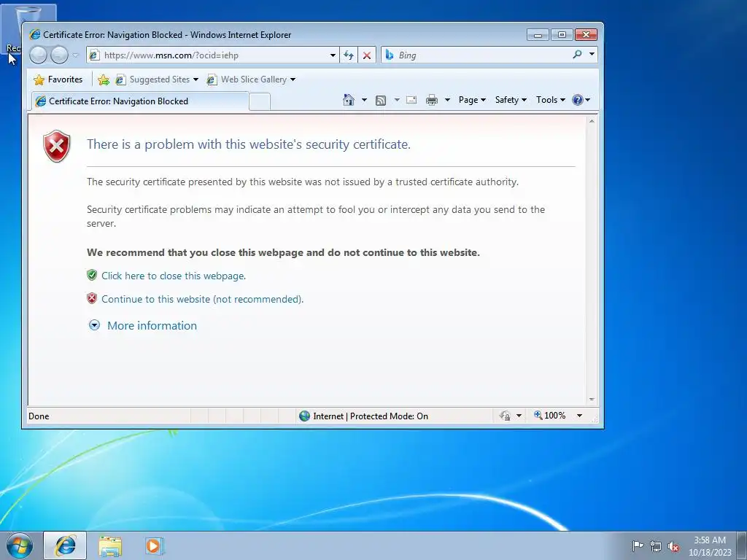Click the blue Help icon

pyautogui.click(x=578, y=100)
